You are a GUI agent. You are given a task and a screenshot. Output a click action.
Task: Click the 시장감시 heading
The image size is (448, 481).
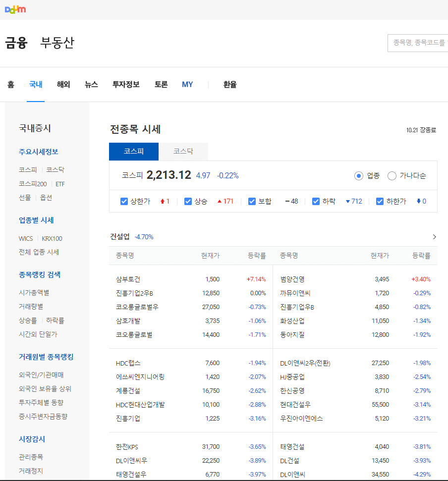click(x=32, y=439)
